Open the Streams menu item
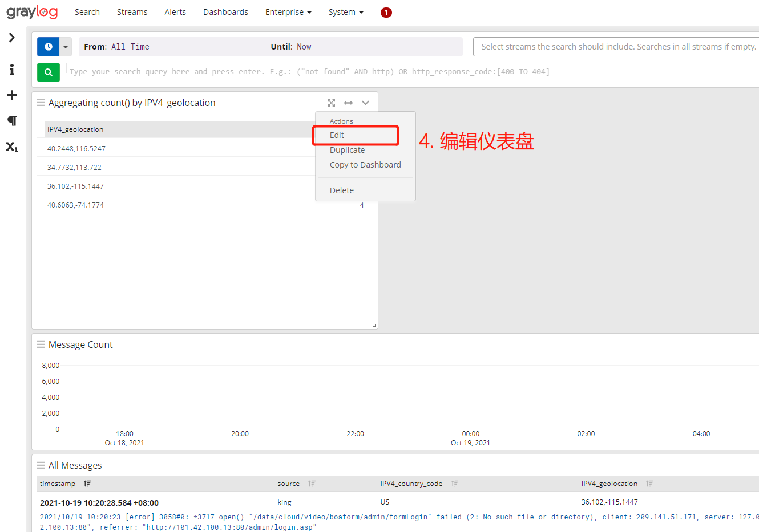This screenshot has height=532, width=759. click(x=132, y=12)
